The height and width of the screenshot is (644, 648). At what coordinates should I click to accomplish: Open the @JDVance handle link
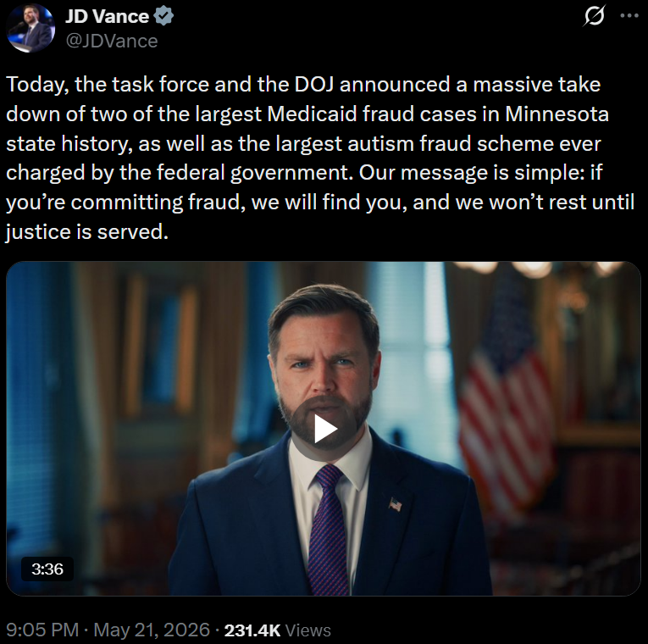(112, 41)
